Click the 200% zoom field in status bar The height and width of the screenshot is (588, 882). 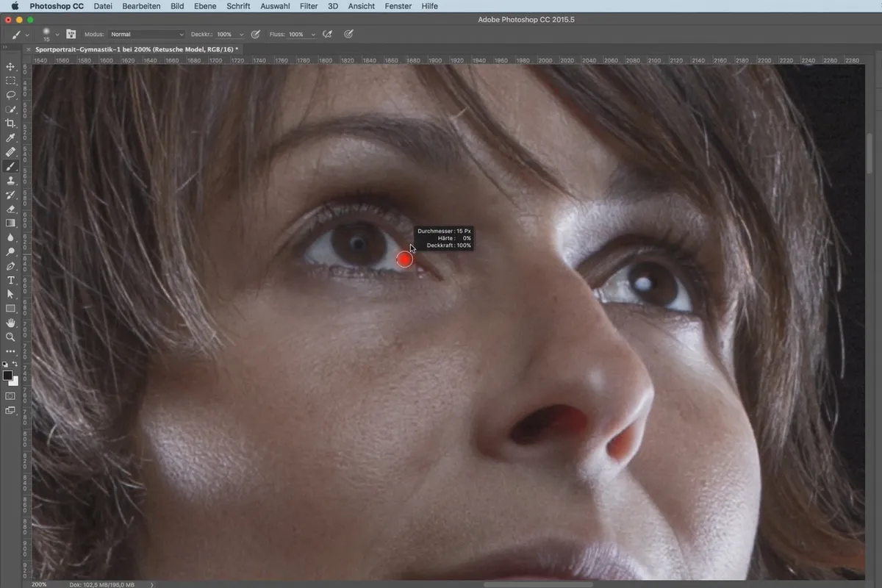(x=40, y=584)
